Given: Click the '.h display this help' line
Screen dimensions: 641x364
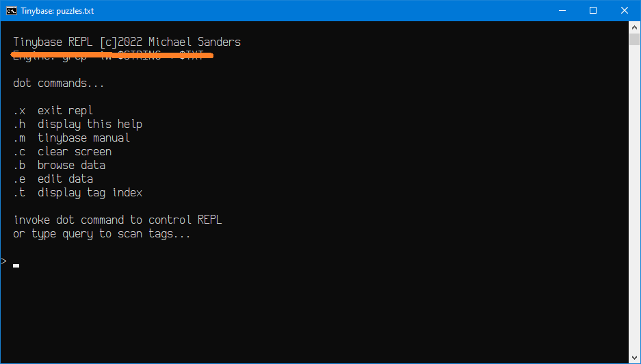Looking at the screenshot, I should (x=78, y=125).
